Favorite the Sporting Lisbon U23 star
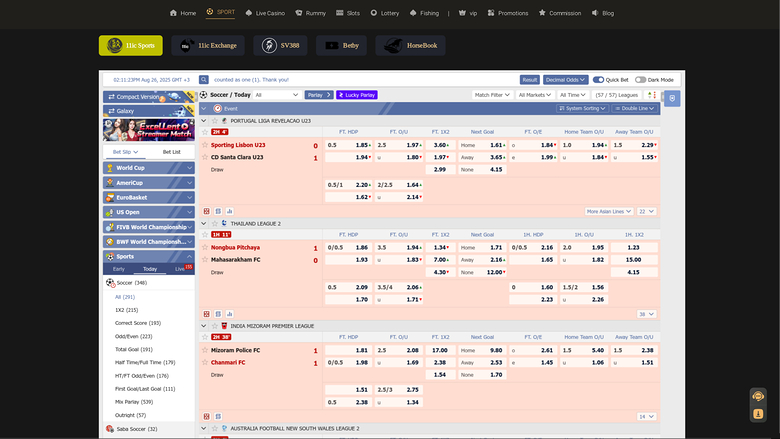Viewport: 780px width, 439px height. pos(205,145)
